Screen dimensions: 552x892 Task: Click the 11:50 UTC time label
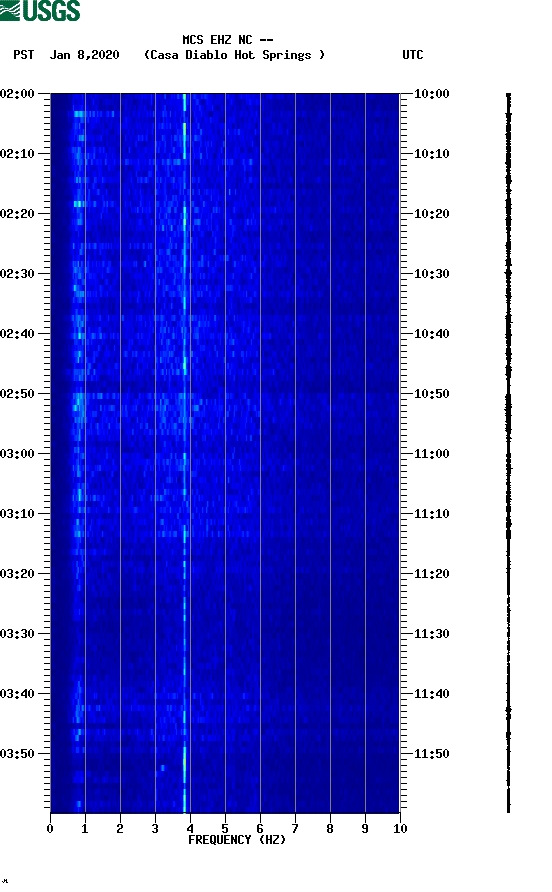click(x=431, y=754)
